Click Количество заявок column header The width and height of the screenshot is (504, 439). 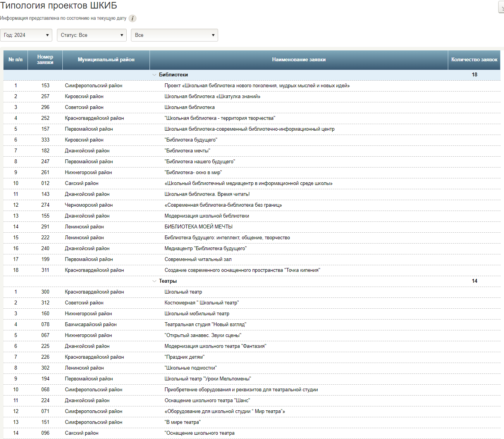pyautogui.click(x=474, y=60)
